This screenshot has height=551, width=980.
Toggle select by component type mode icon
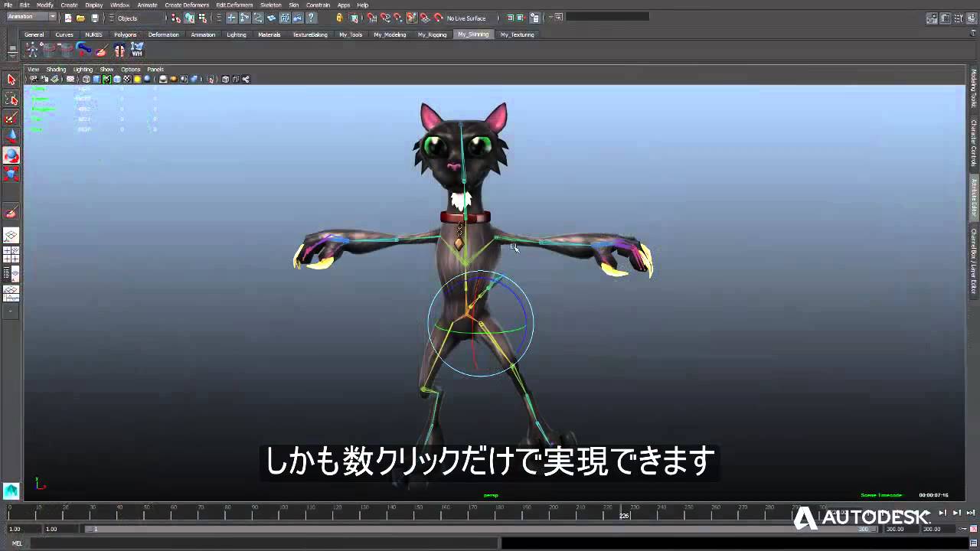click(202, 18)
